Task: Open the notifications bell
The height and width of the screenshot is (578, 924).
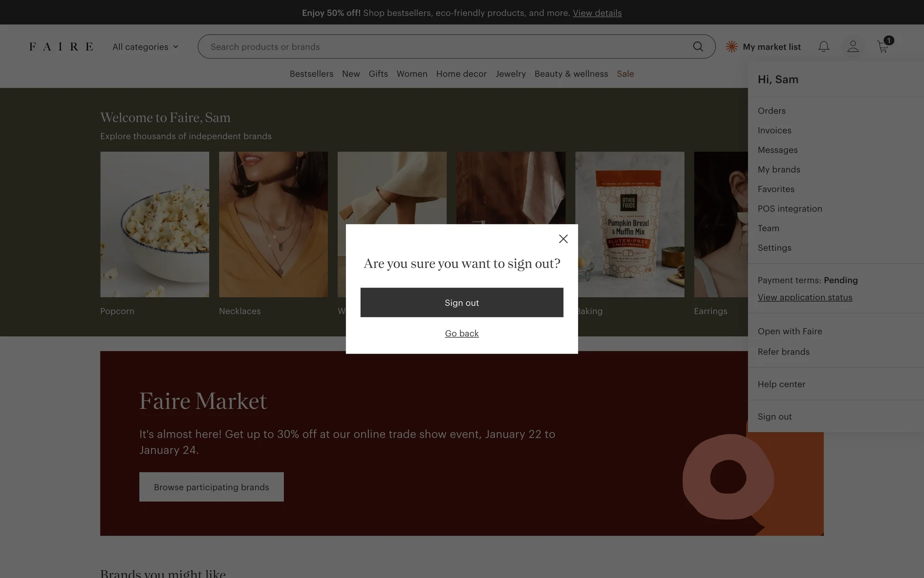Action: pos(823,47)
